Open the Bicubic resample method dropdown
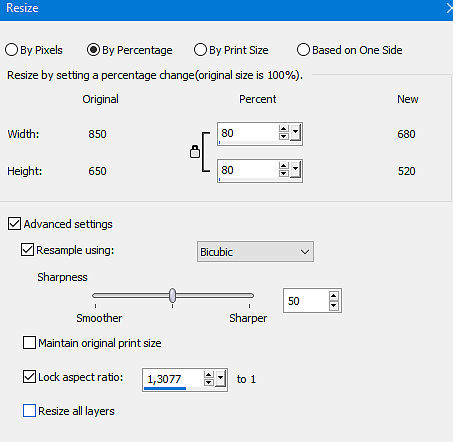This screenshot has width=453, height=442. click(255, 252)
